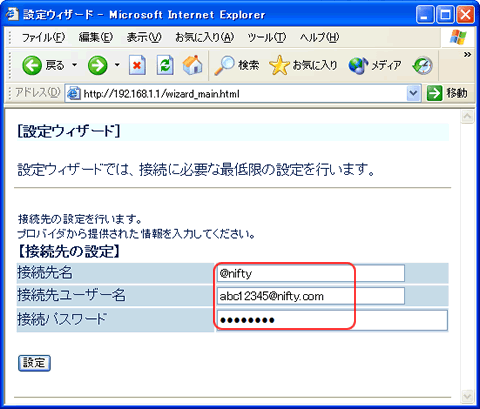Click the アドレス(D) label
480x409 pixels.
(x=37, y=92)
